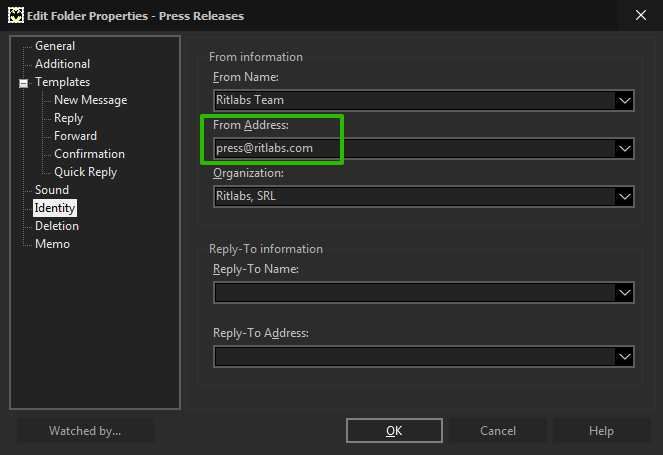Go to the Deletion settings page
Screen dimensions: 663x455
click(57, 226)
